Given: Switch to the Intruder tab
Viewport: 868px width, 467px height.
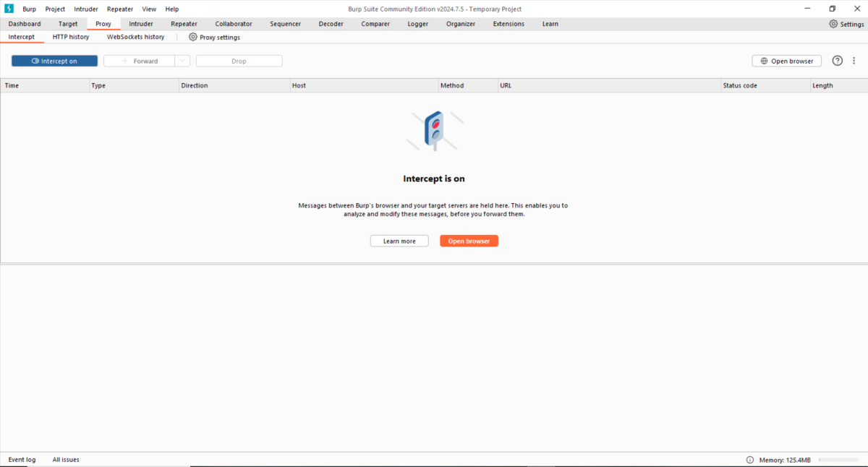Looking at the screenshot, I should (141, 24).
